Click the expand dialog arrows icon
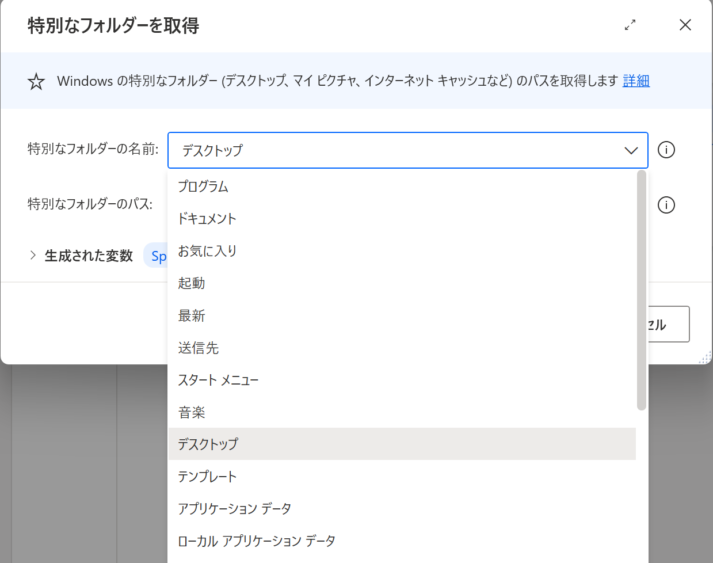Image resolution: width=713 pixels, height=563 pixels. (x=630, y=25)
